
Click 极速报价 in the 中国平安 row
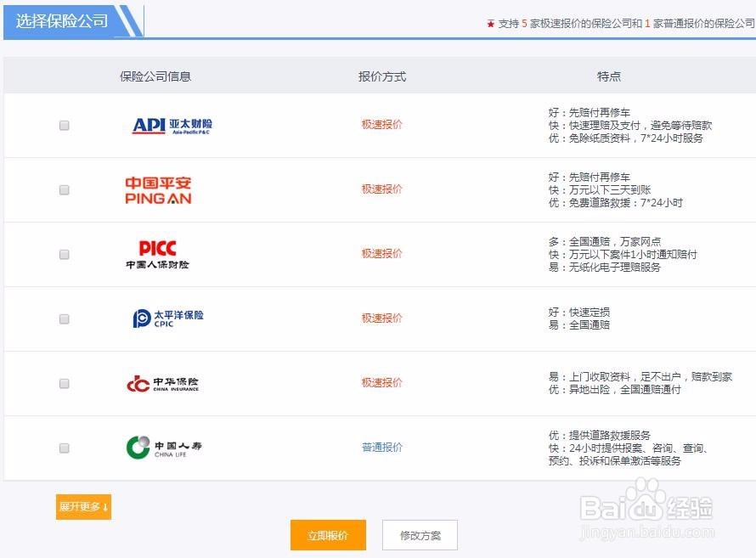pos(382,189)
